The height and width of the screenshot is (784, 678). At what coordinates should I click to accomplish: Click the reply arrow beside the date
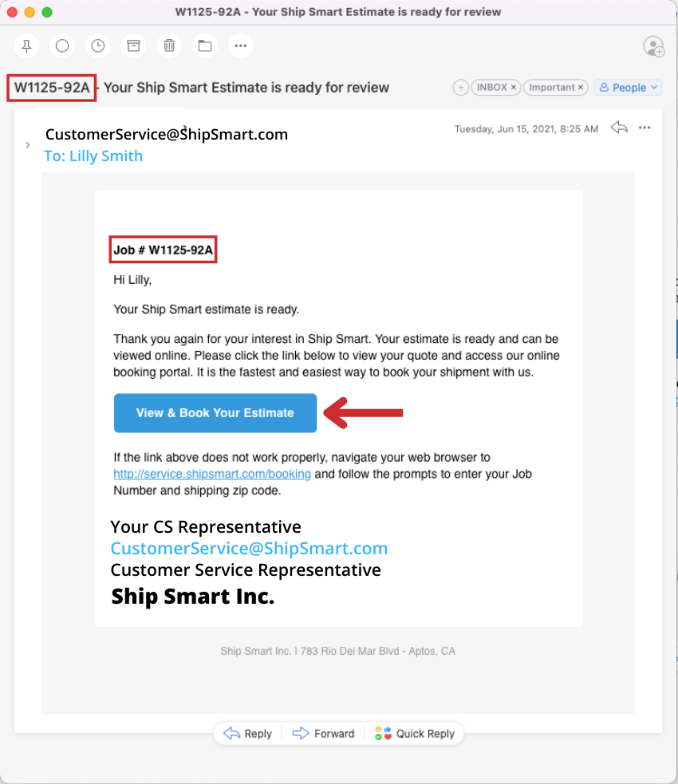coord(619,128)
